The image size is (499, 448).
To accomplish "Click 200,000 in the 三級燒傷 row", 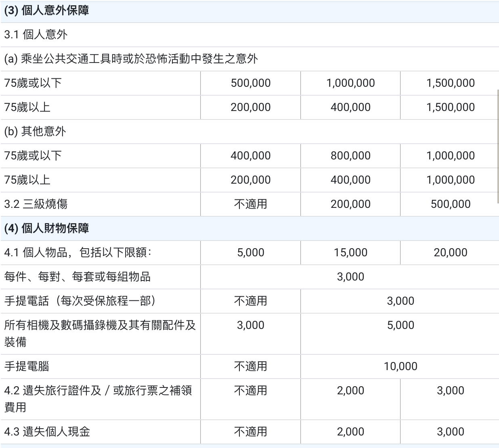I will click(x=350, y=204).
